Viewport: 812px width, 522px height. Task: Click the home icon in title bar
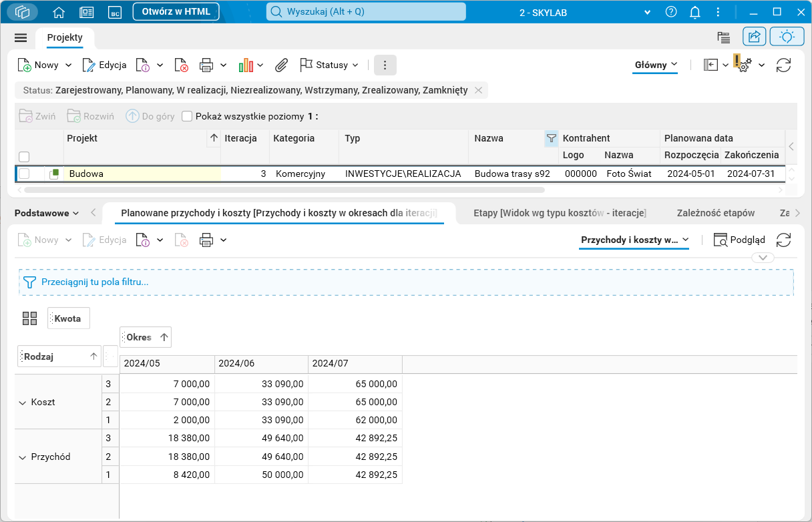(59, 12)
